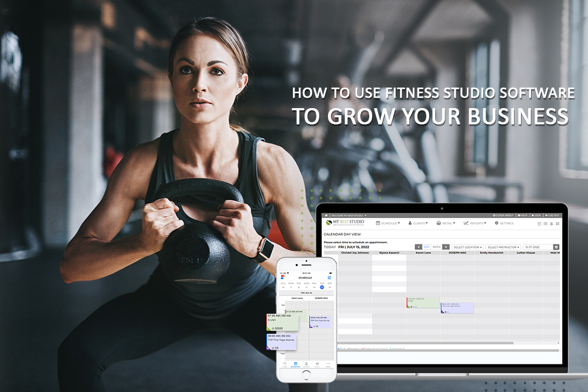The height and width of the screenshot is (392, 588).
Task: Select WED in phone week strip
Action: pos(306,285)
